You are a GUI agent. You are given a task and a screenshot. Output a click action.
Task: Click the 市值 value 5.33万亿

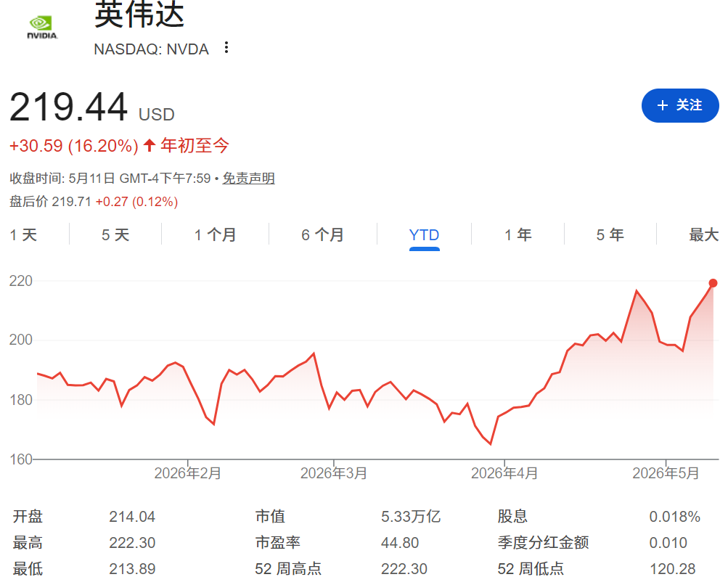point(411,517)
